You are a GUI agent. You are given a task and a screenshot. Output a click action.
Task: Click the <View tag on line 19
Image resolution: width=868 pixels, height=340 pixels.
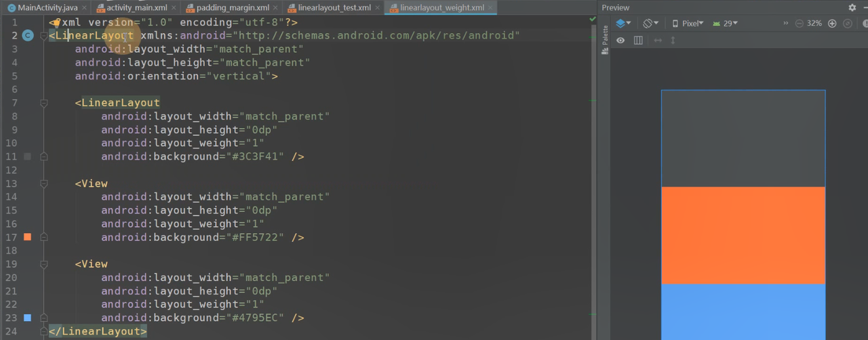92,264
